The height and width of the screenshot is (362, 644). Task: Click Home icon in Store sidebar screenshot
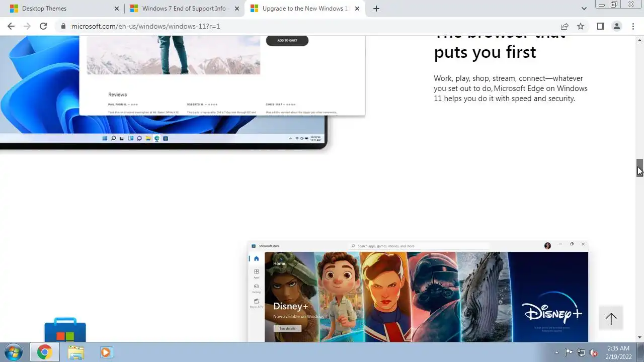[256, 258]
